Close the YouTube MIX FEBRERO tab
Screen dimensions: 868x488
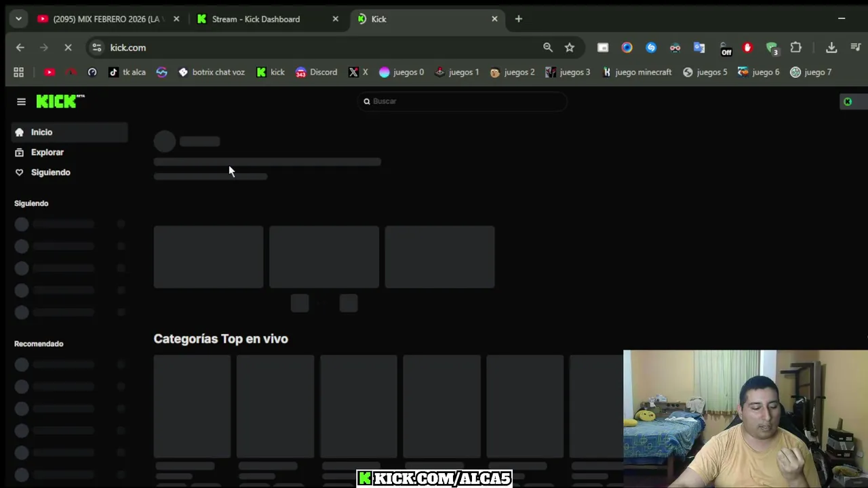176,19
